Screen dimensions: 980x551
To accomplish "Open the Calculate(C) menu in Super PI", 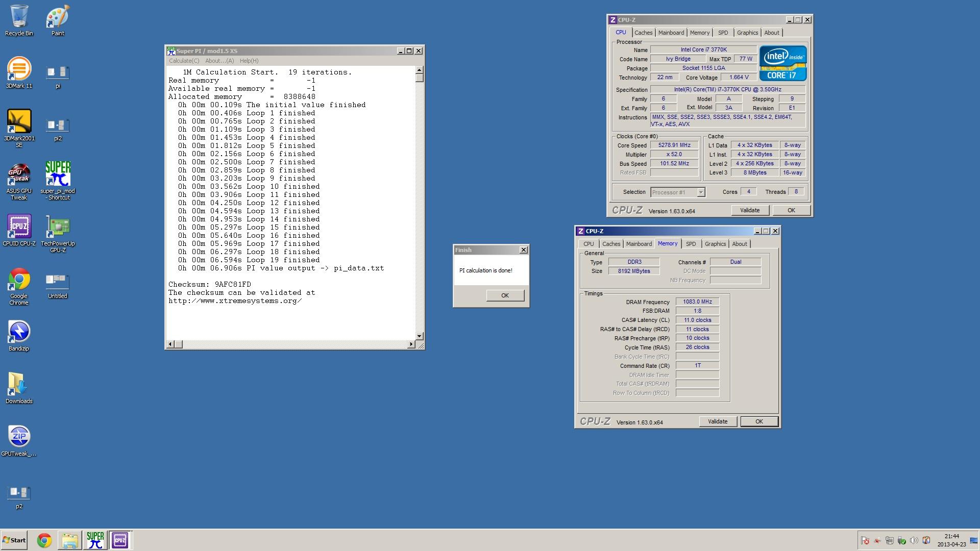I will pyautogui.click(x=184, y=61).
